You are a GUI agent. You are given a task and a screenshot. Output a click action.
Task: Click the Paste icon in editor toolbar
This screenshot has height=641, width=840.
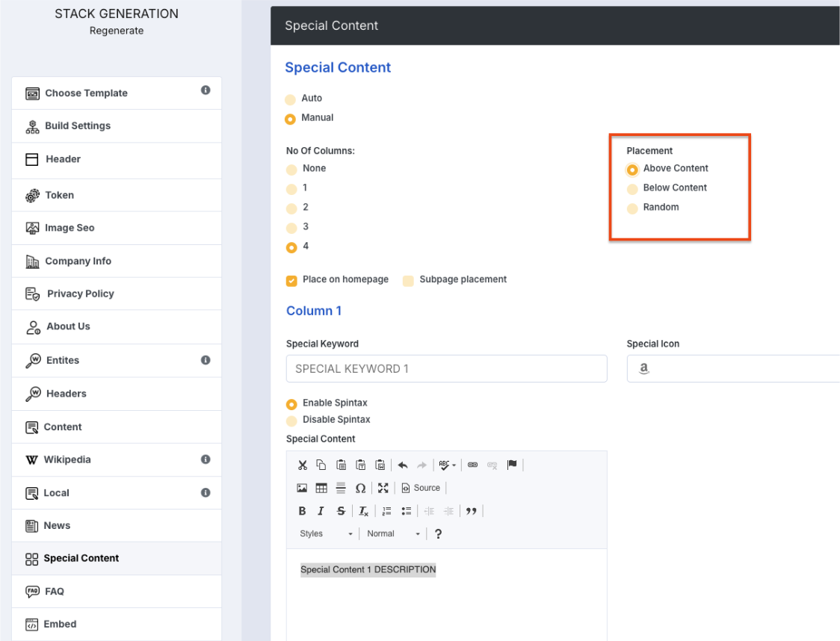tap(341, 465)
